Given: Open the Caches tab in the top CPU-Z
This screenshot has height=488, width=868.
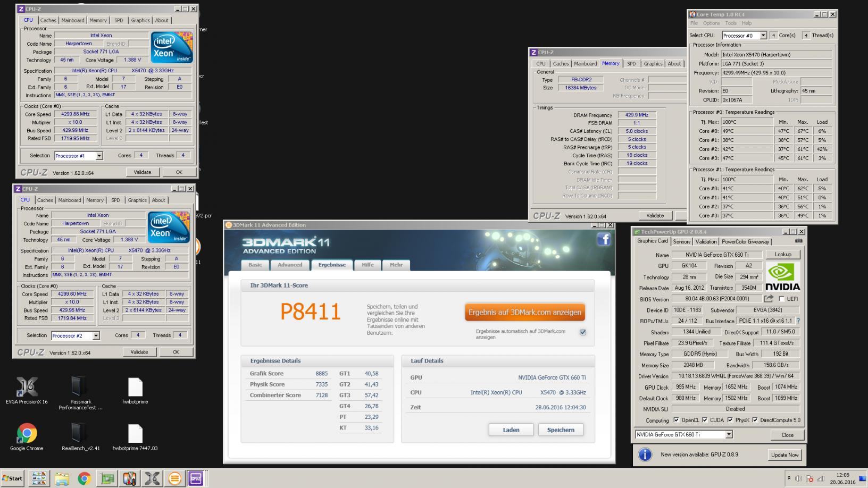Looking at the screenshot, I should pyautogui.click(x=48, y=20).
